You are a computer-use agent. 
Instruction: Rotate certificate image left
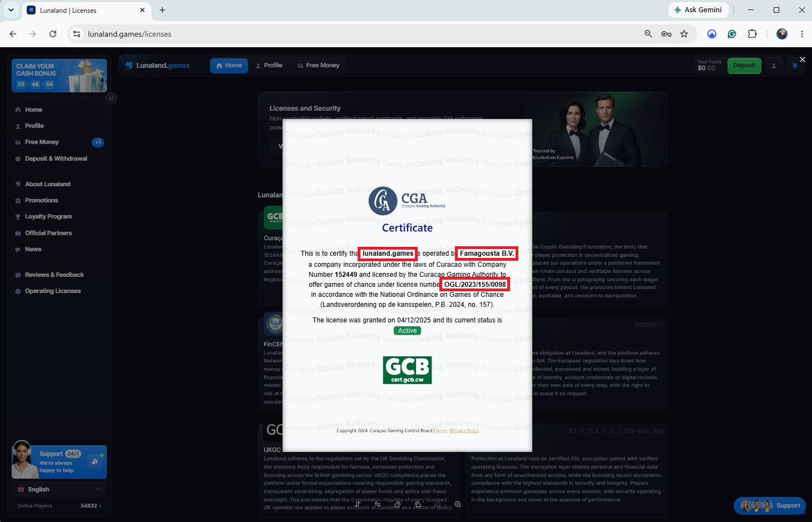tap(397, 504)
